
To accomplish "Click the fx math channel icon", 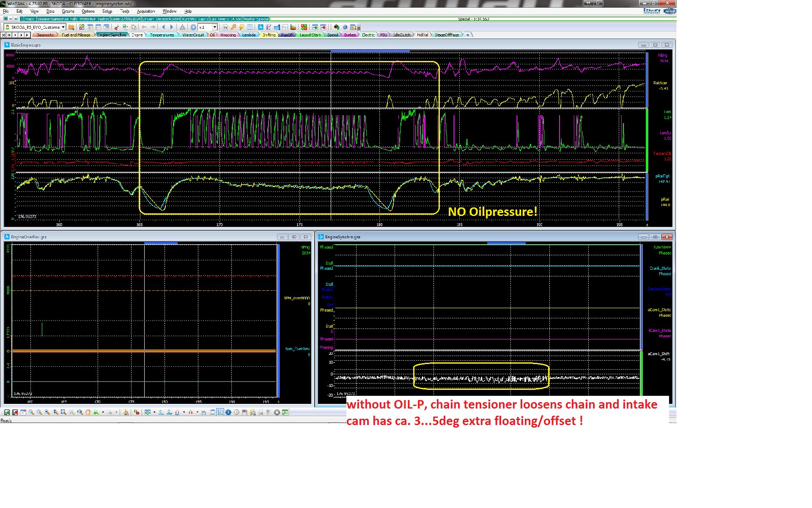I will pyautogui.click(x=225, y=27).
